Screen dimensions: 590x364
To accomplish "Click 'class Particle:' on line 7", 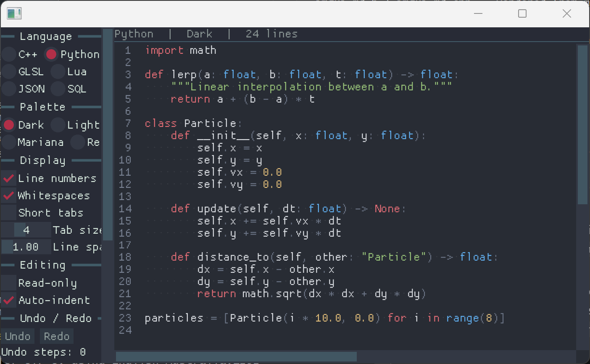I will click(x=193, y=124).
